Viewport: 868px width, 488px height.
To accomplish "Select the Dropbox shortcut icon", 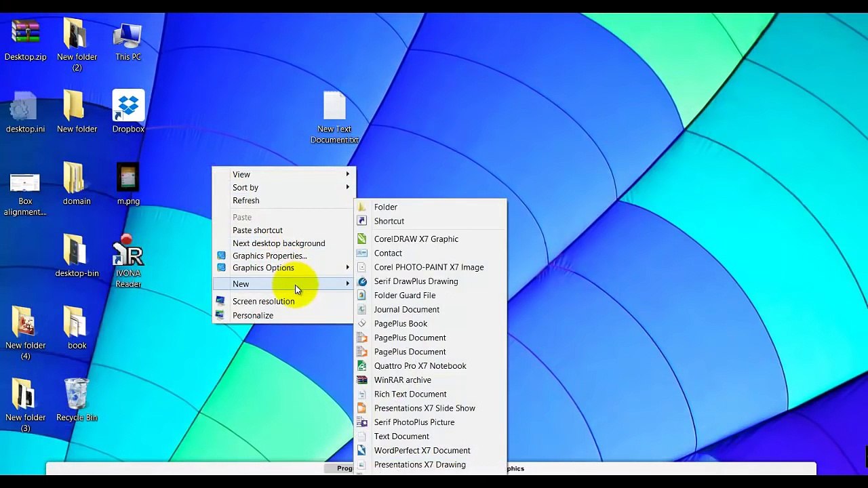I will coord(128,106).
